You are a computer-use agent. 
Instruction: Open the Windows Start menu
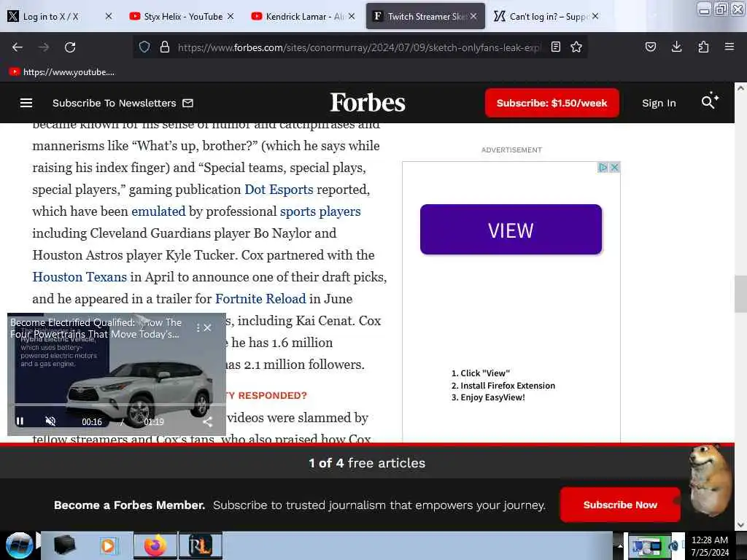[19, 545]
